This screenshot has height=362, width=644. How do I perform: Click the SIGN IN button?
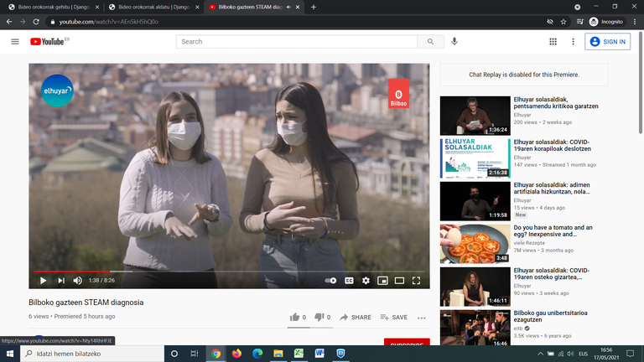[608, 41]
